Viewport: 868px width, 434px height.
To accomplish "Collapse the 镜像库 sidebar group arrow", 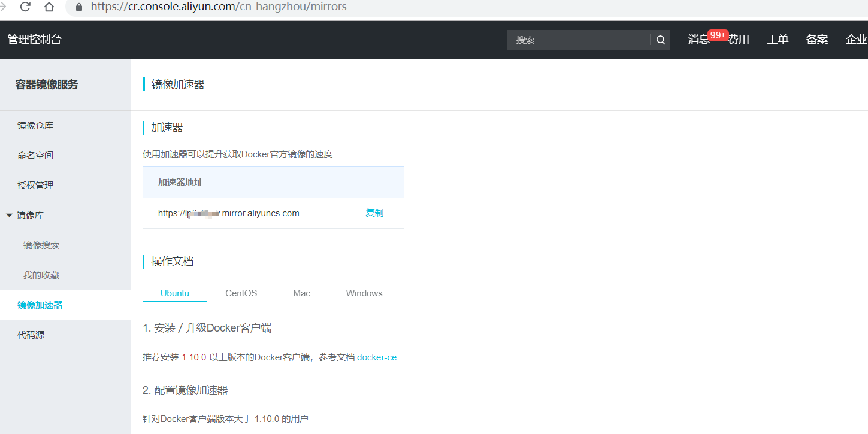I will click(9, 216).
